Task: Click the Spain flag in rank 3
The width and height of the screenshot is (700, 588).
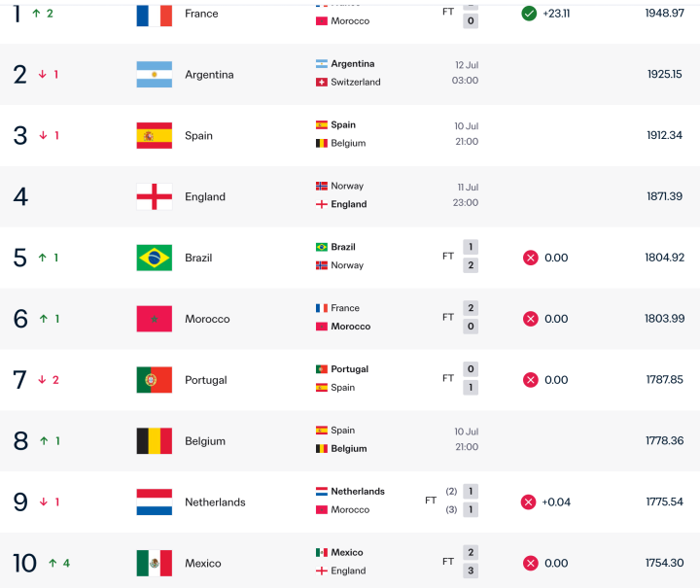Action: [x=154, y=136]
